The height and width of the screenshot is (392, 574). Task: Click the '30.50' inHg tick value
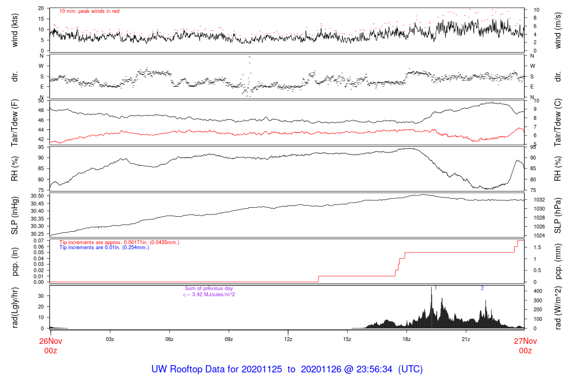[x=38, y=196]
